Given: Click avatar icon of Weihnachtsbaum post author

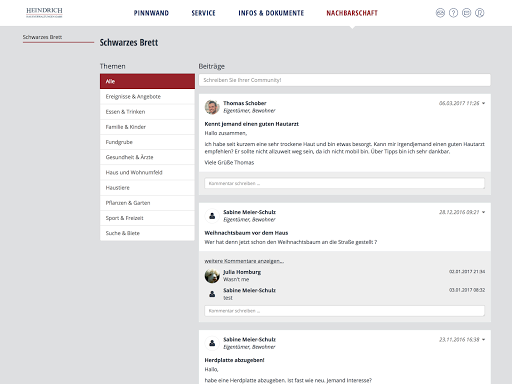Looking at the screenshot, I should point(212,216).
